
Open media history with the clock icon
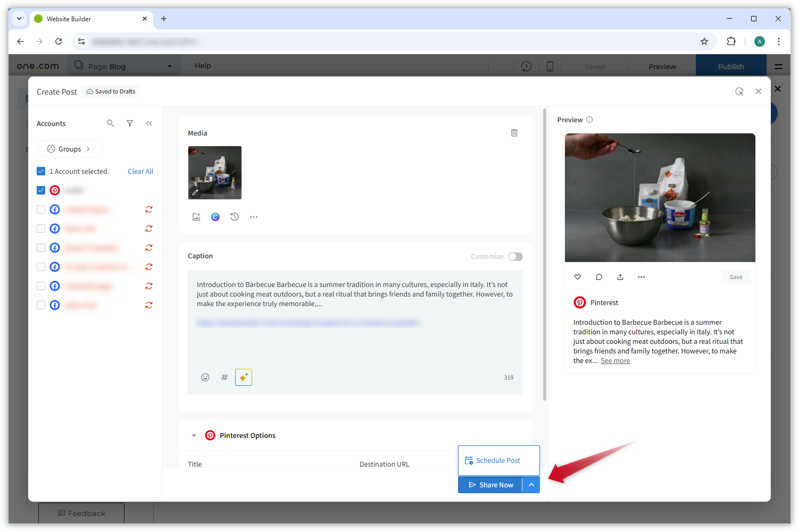(x=234, y=216)
